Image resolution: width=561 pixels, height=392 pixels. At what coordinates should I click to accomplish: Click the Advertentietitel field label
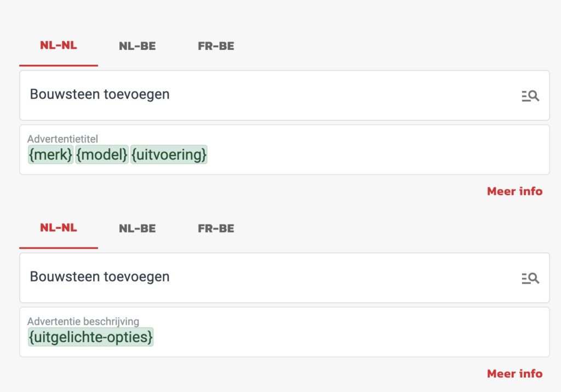(x=62, y=139)
